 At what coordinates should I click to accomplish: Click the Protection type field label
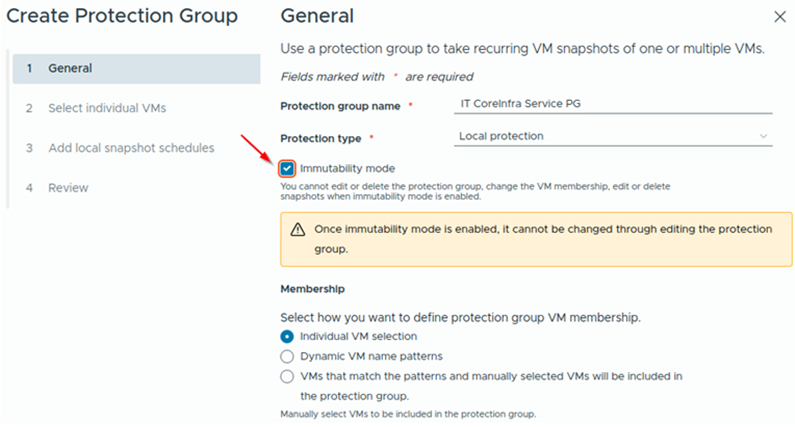(x=322, y=138)
